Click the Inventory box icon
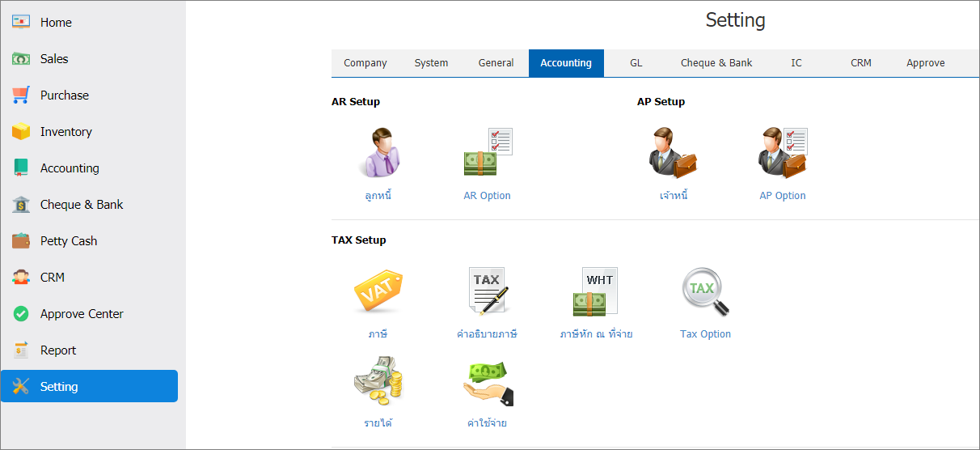This screenshot has height=450, width=980. coord(21,131)
